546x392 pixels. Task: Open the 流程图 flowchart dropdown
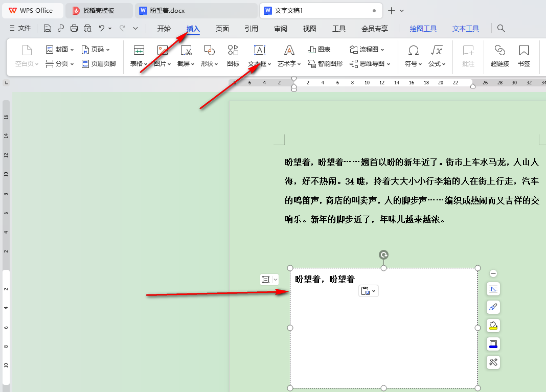pos(367,50)
